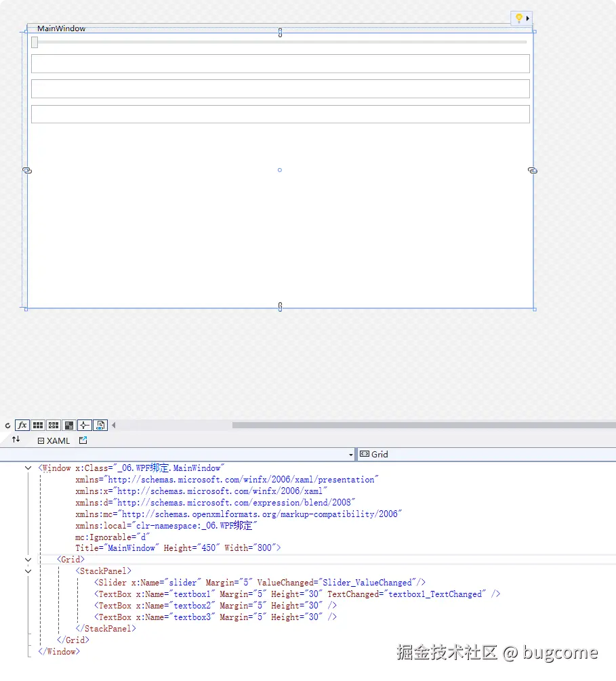Collapse the Window element in code editor
This screenshot has height=681, width=616.
(x=28, y=468)
